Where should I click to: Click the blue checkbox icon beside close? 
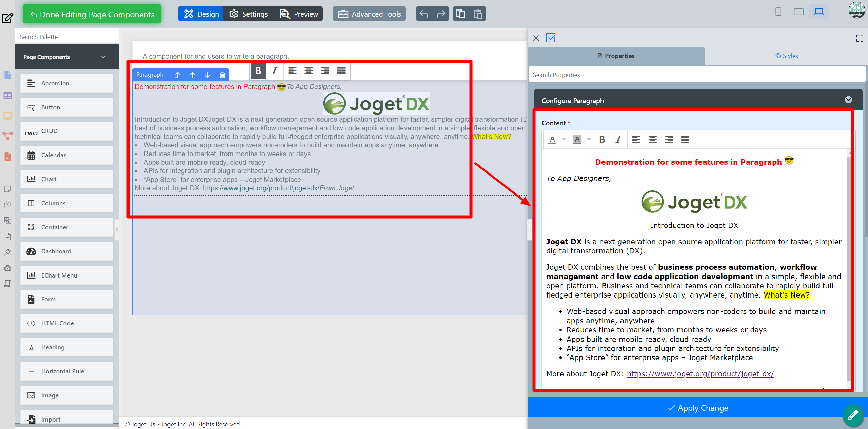[x=551, y=38]
